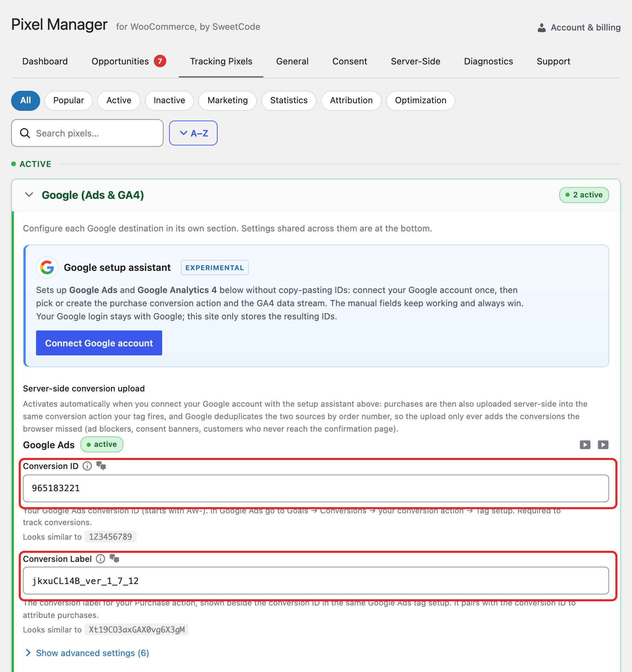Open the Account & billing link
The image size is (632, 672).
[x=579, y=28]
